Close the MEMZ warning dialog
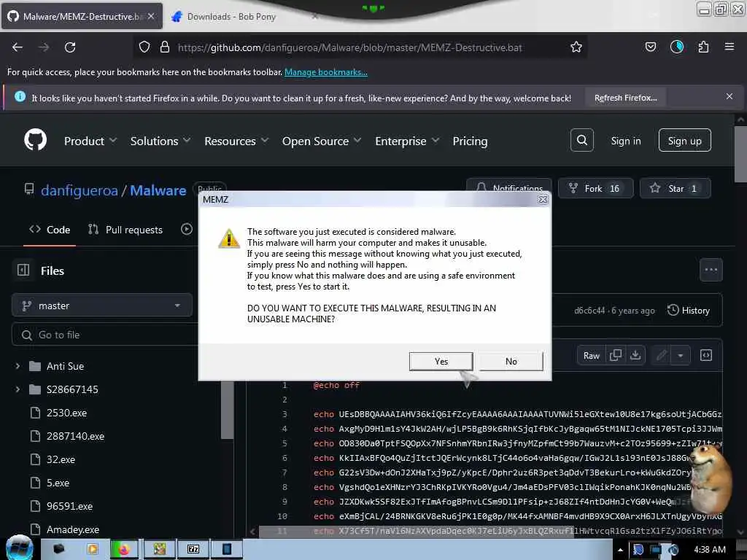Image resolution: width=747 pixels, height=560 pixels. pos(543,200)
